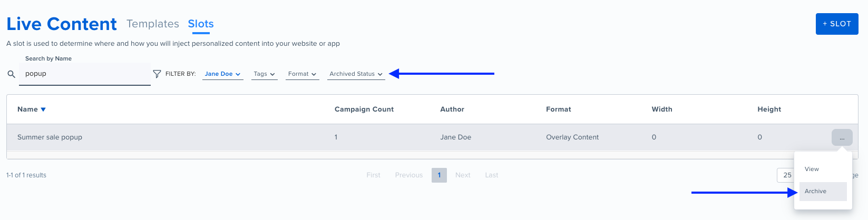
Task: Open the Jane Doe author filter
Action: [222, 74]
